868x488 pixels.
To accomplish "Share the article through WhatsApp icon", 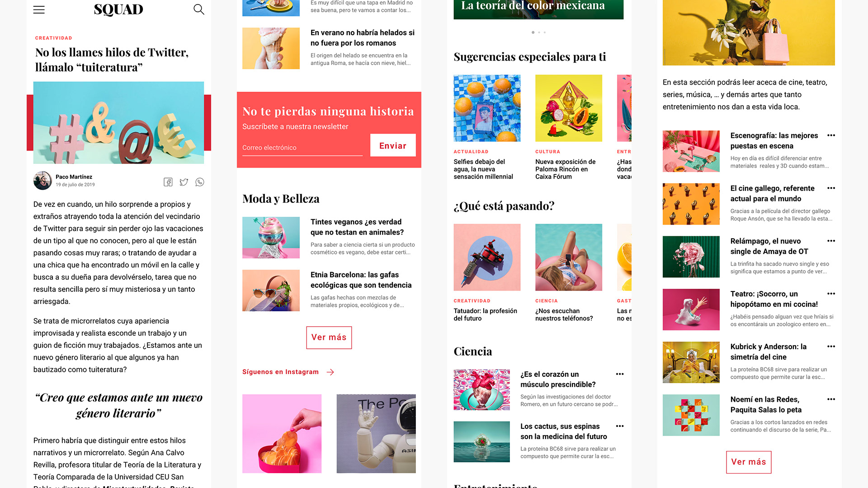I will 200,182.
